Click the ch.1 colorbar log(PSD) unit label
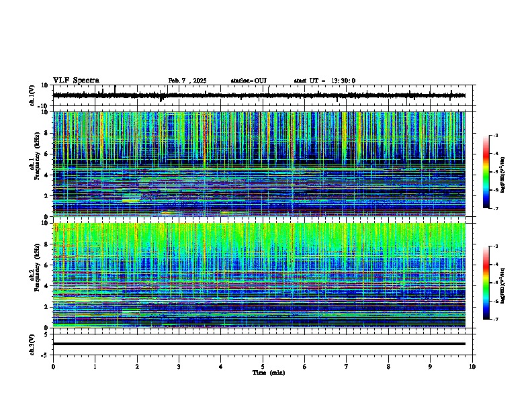This screenshot has width=532, height=411. 503,175
